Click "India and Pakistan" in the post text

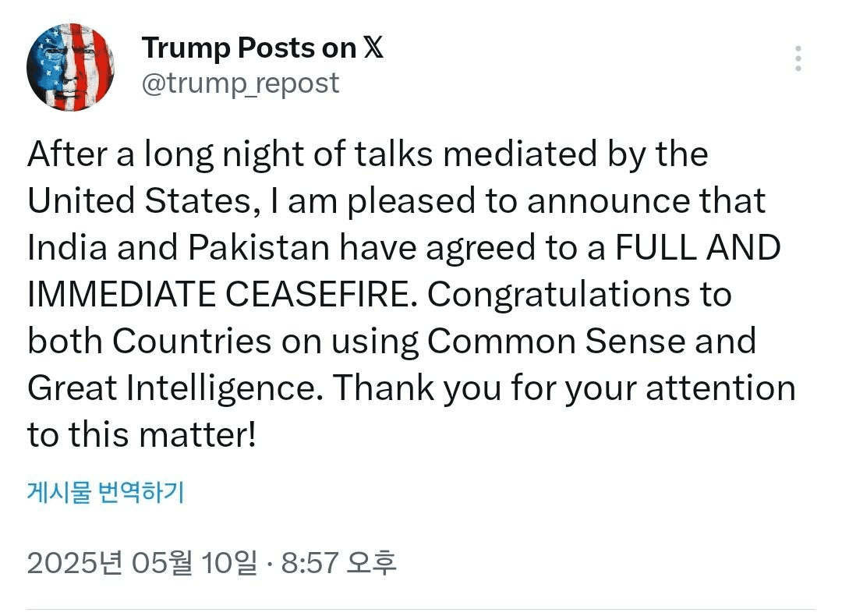pos(179,248)
